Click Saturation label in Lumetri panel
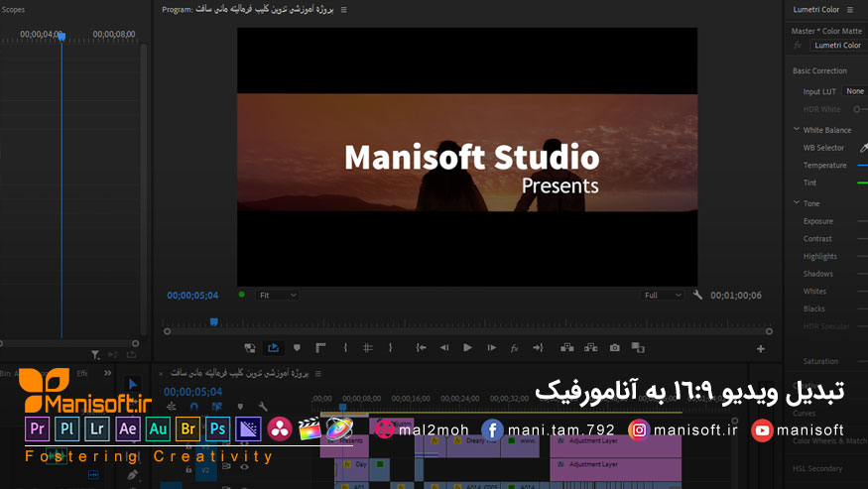 (820, 361)
